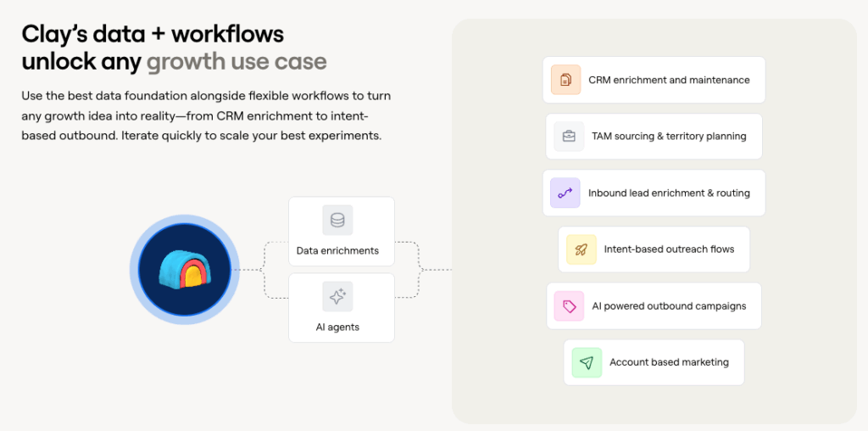Click the briefcase icon for TAM sourcing
This screenshot has width=868, height=431.
(569, 136)
